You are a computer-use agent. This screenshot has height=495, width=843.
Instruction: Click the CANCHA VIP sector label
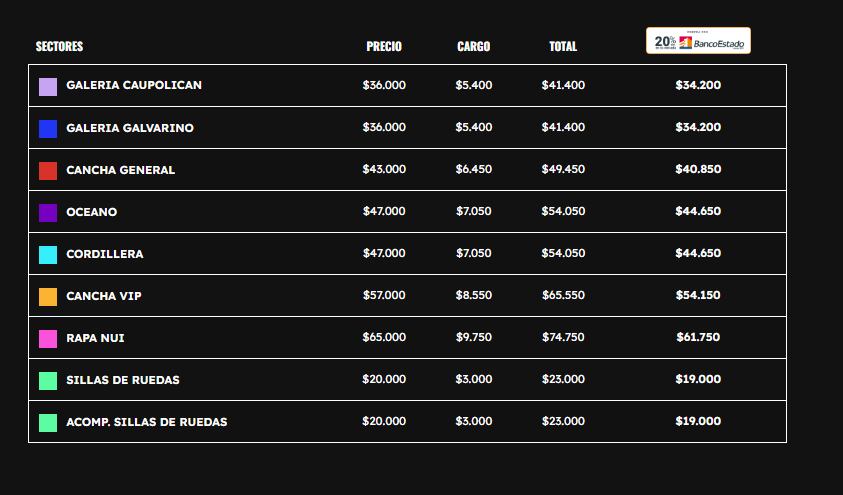point(104,296)
